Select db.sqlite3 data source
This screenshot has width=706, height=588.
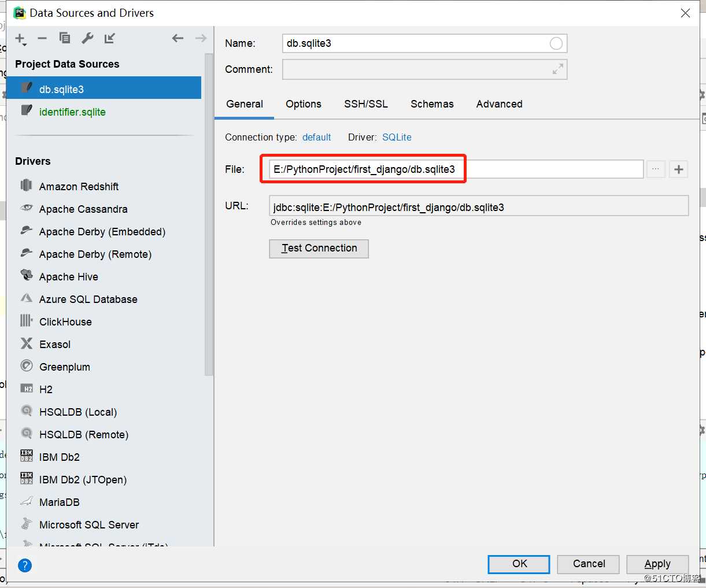pyautogui.click(x=104, y=88)
